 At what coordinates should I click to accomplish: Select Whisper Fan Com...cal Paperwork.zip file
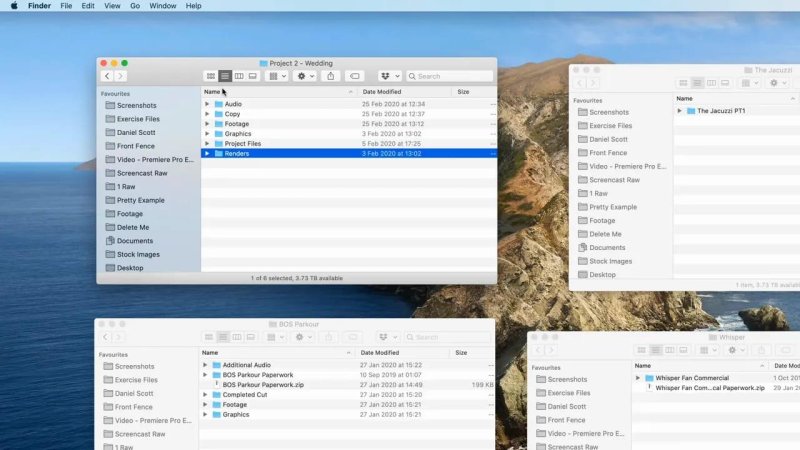click(x=710, y=388)
